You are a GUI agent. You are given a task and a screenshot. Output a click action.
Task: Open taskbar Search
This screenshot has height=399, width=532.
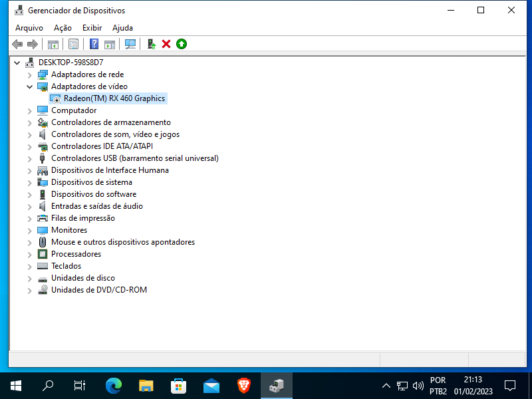coord(48,386)
